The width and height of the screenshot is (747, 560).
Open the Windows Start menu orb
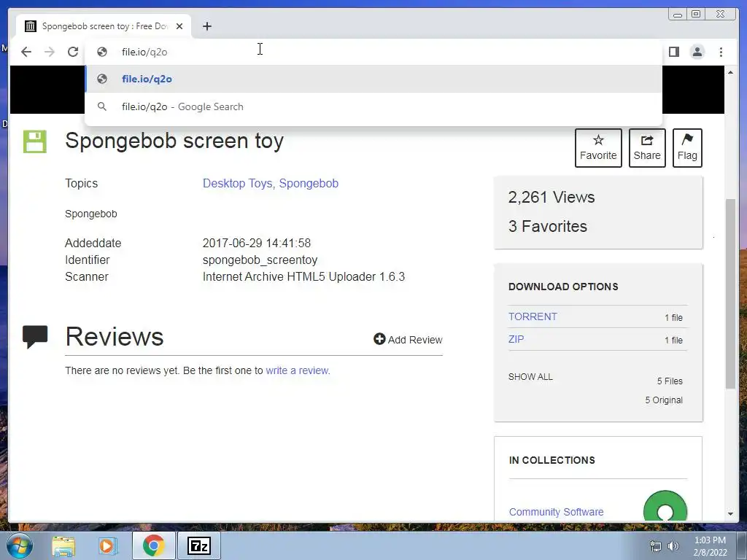[20, 545]
